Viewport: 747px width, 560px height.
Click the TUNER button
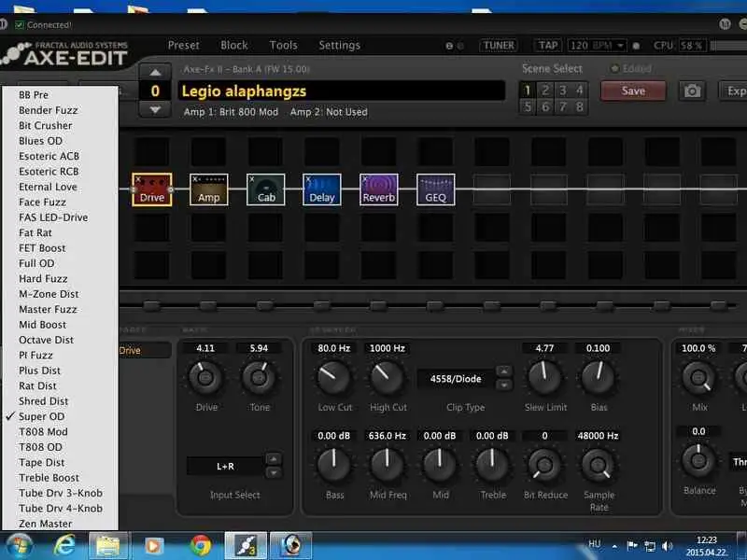[x=499, y=45]
